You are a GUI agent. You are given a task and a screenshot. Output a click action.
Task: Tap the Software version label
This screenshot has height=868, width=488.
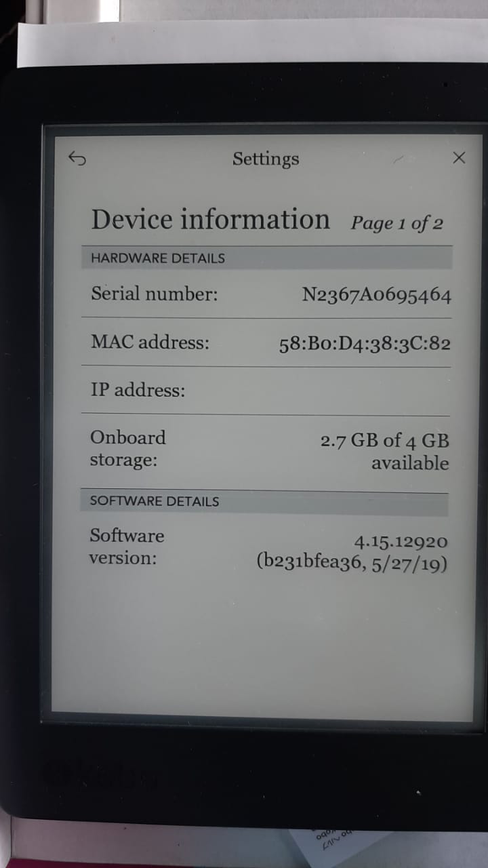point(127,547)
